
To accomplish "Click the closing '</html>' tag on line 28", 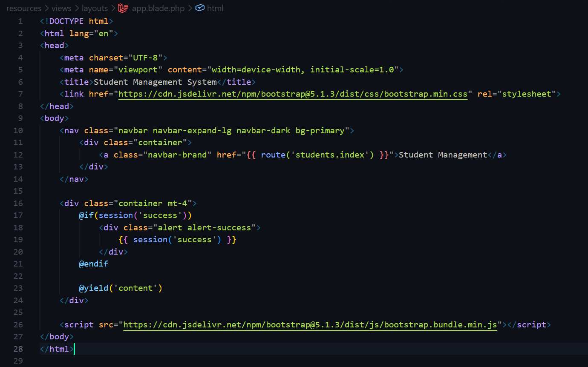I will (57, 349).
